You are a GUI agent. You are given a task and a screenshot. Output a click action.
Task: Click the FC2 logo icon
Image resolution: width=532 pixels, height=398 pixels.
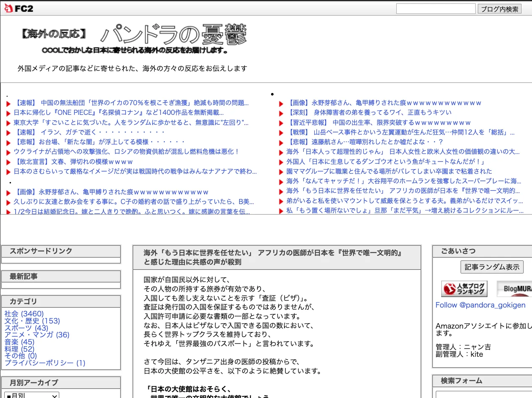click(18, 8)
